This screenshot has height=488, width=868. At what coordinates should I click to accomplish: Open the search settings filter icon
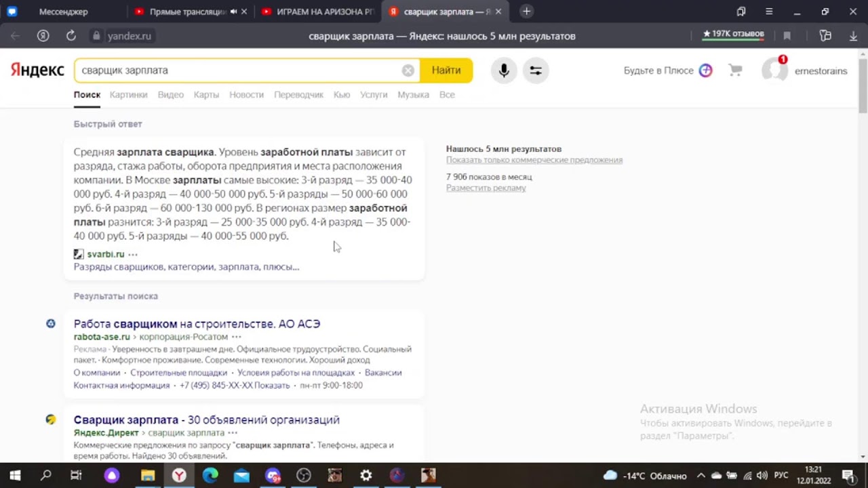tap(536, 70)
